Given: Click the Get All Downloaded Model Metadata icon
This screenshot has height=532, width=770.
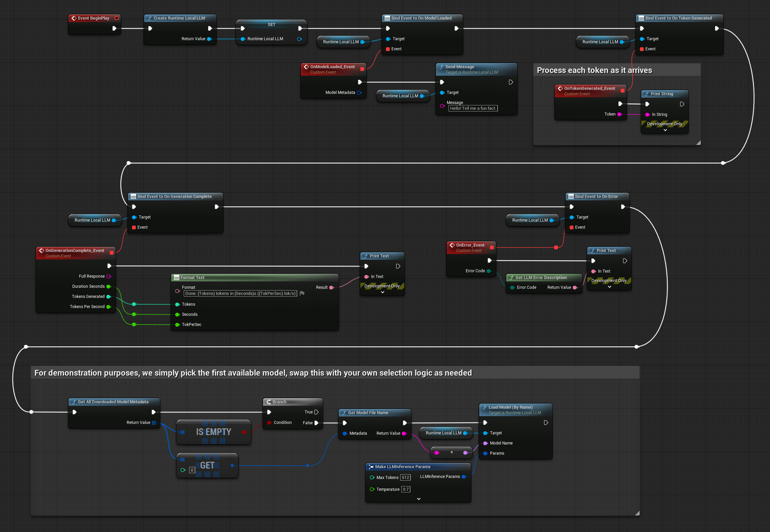Looking at the screenshot, I should coord(74,402).
